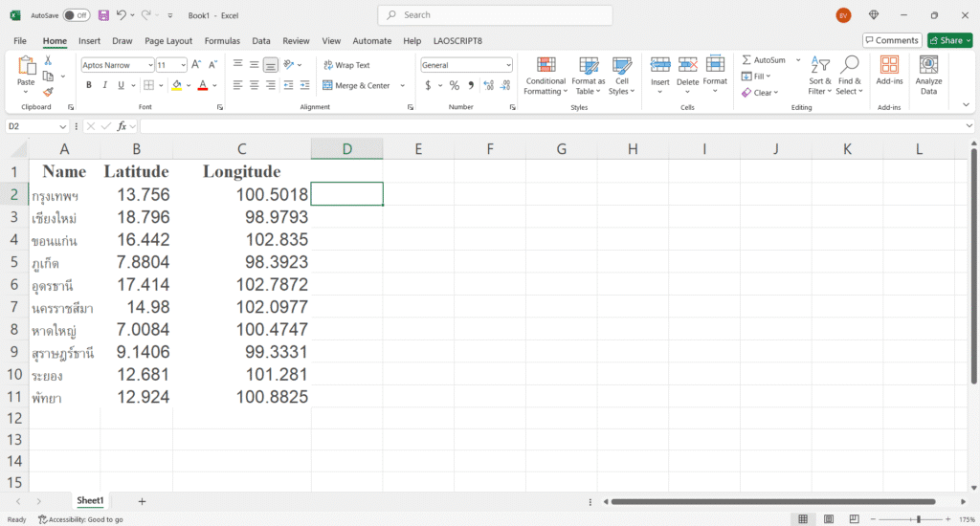Expand the Name Box dropdown arrow
980x526 pixels.
tap(62, 126)
